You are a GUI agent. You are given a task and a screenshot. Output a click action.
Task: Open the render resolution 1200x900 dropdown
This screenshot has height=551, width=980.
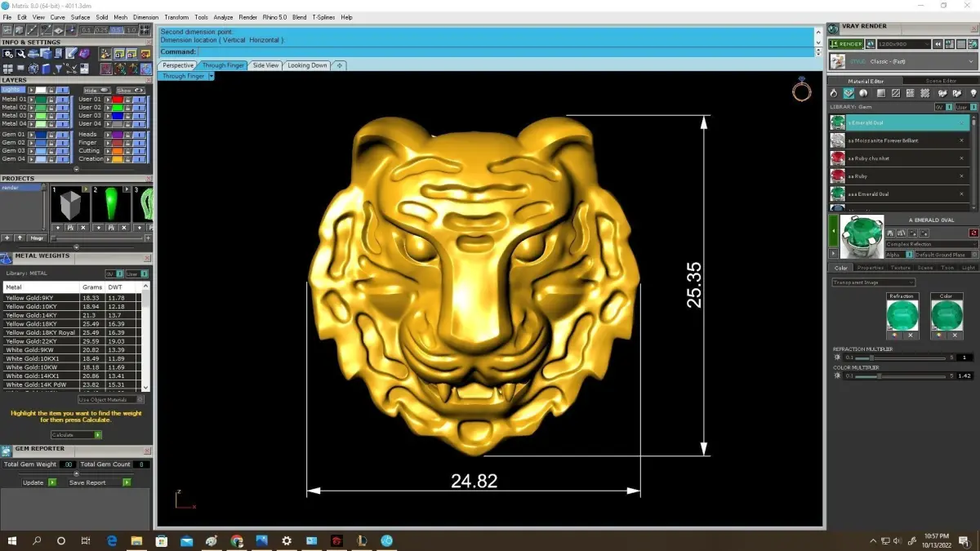coord(904,44)
